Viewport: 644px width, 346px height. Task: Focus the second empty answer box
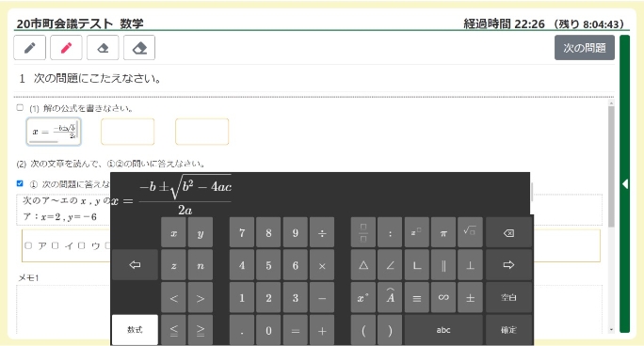pyautogui.click(x=128, y=132)
